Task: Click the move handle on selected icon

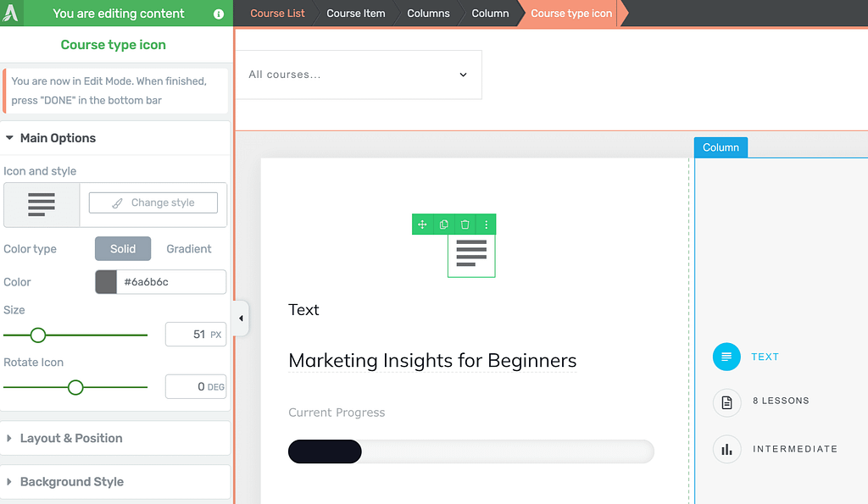Action: point(422,224)
